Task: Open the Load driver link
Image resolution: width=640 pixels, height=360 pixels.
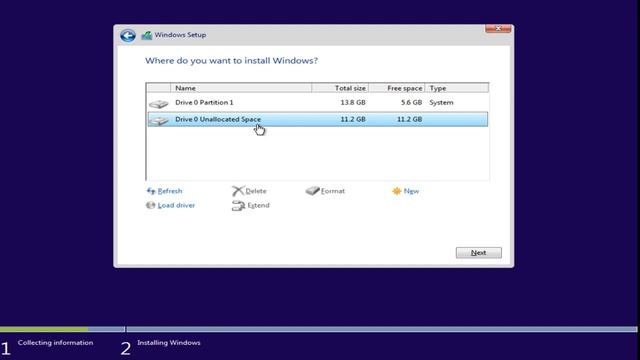Action: click(x=176, y=205)
